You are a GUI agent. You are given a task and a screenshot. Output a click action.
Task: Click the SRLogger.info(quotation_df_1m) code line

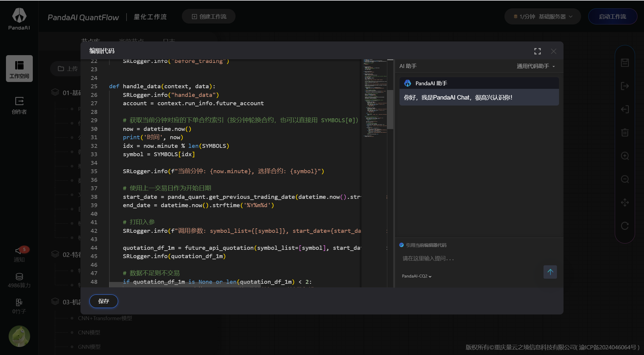pyautogui.click(x=174, y=256)
